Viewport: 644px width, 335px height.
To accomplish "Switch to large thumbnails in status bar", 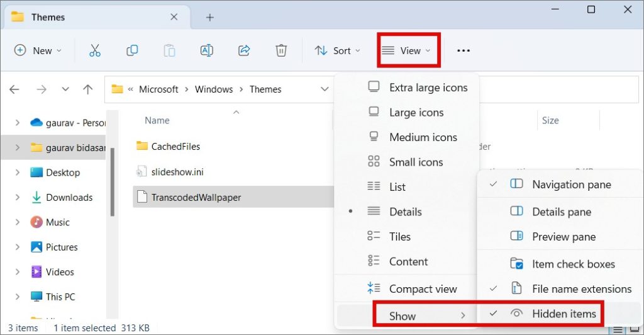I will click(635, 330).
